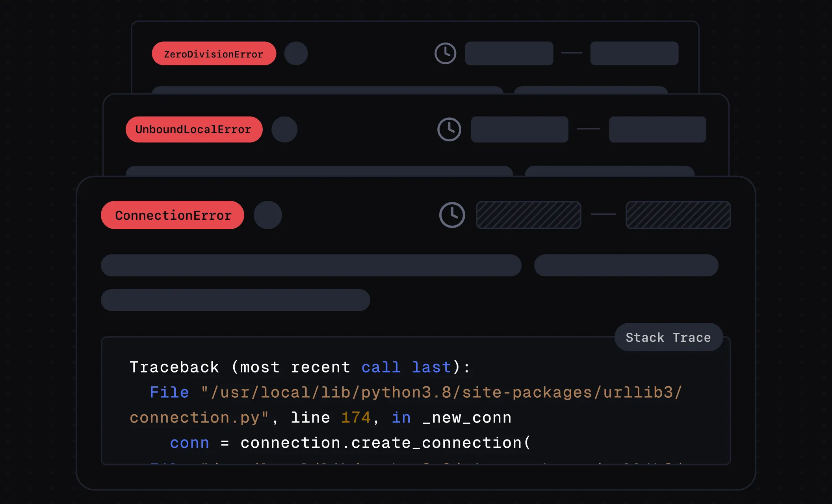Click the second time box in the UnboundLocalError card

click(657, 129)
